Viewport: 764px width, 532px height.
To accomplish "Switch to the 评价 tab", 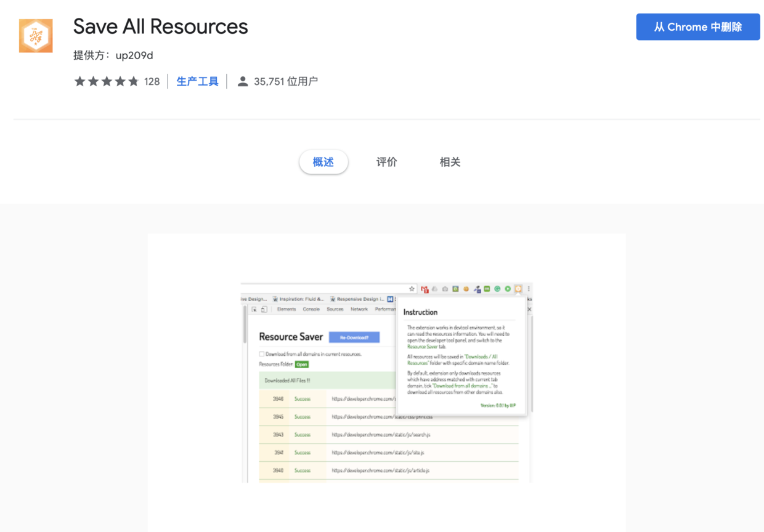I will pyautogui.click(x=386, y=162).
